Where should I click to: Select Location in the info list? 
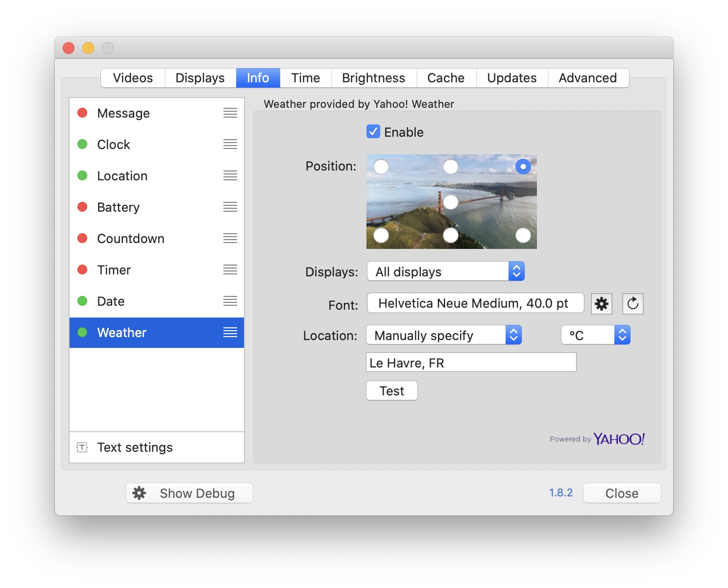pyautogui.click(x=157, y=176)
